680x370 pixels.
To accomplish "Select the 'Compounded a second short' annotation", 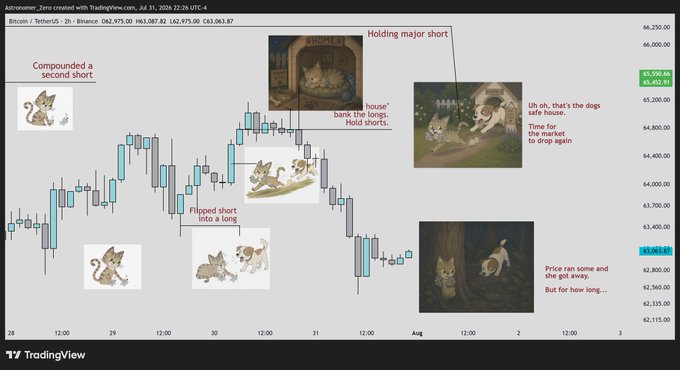I will (x=62, y=70).
